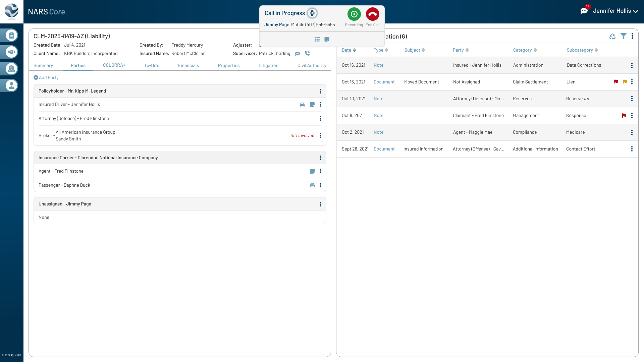644x362 pixels.
Task: Toggle Recording for the active call
Action: [x=354, y=14]
